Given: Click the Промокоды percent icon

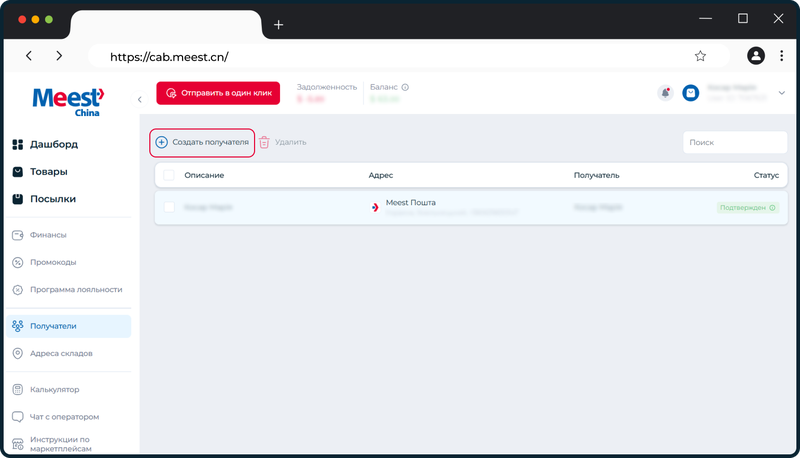Looking at the screenshot, I should [x=18, y=263].
